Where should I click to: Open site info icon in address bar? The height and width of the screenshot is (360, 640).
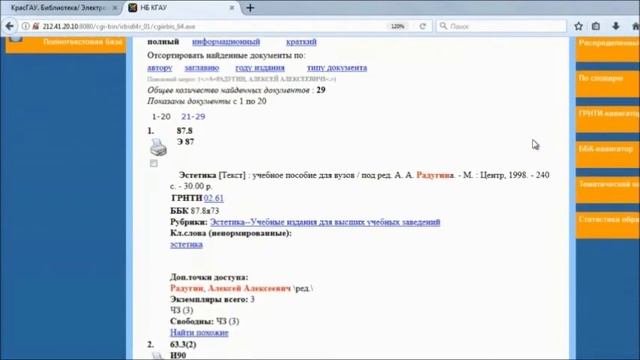coord(25,26)
